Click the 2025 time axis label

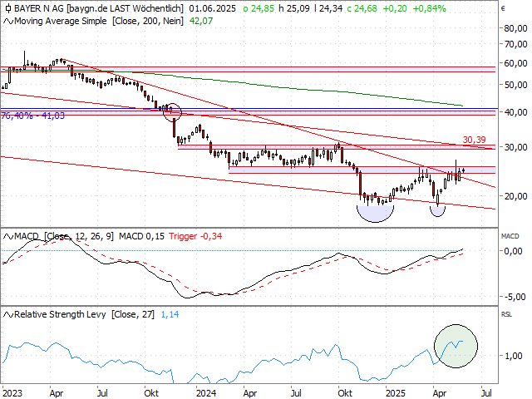[396, 393]
